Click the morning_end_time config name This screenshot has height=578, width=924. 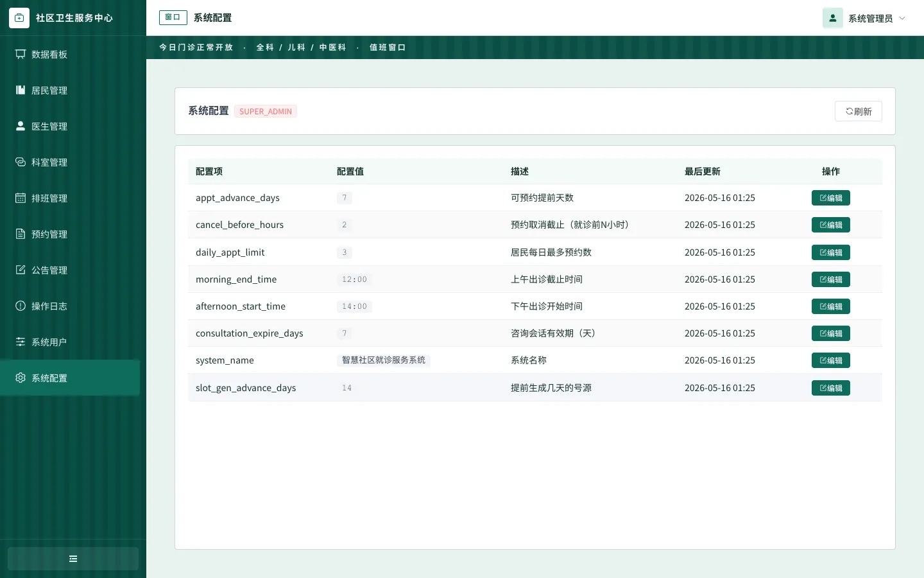[236, 279]
